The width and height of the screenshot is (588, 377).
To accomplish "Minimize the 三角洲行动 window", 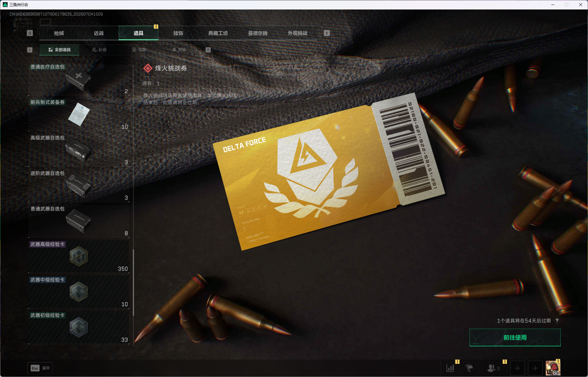I will point(553,5).
